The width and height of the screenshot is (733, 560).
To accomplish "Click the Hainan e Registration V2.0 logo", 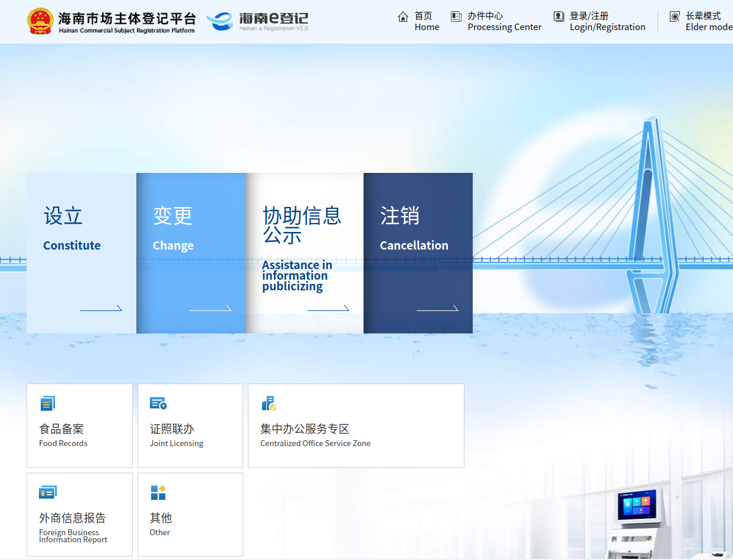I will click(x=257, y=21).
